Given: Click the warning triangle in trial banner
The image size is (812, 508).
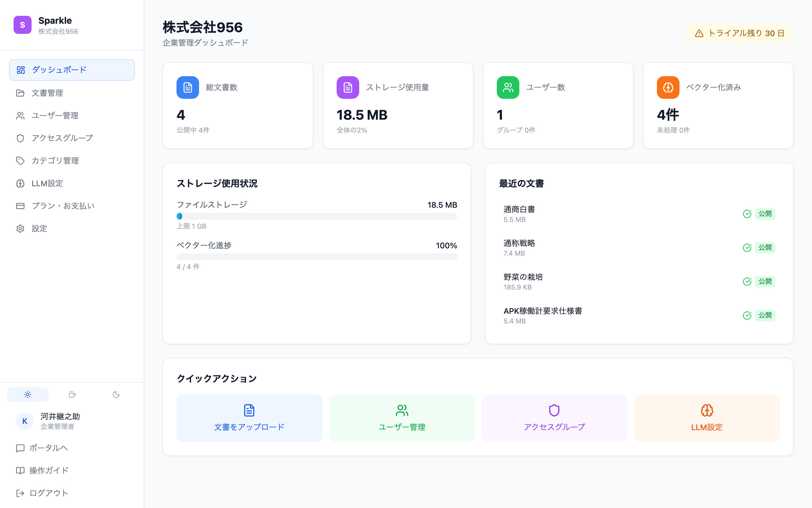Looking at the screenshot, I should (699, 33).
